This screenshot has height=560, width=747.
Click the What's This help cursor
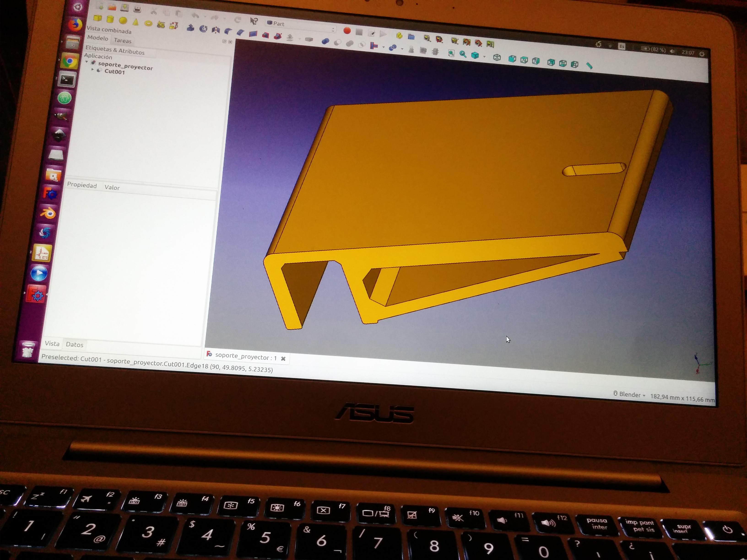(x=254, y=21)
